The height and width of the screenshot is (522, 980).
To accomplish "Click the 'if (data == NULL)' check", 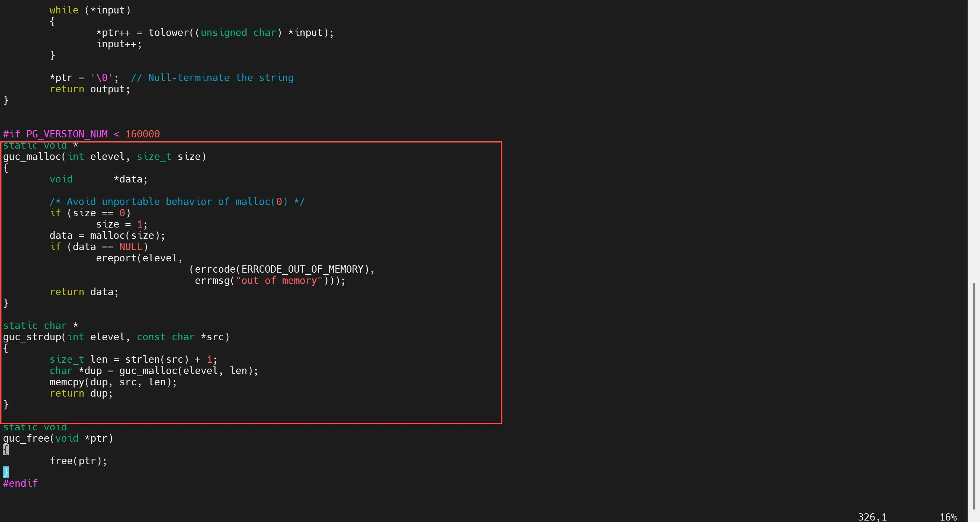I will click(99, 247).
